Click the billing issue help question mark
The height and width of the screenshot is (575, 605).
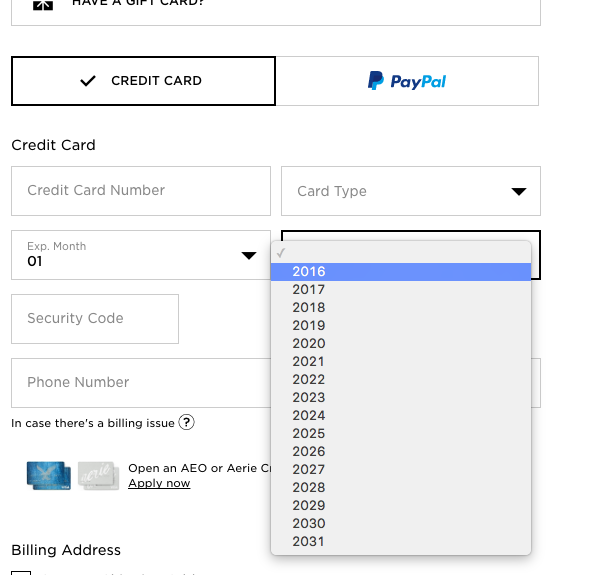click(186, 422)
